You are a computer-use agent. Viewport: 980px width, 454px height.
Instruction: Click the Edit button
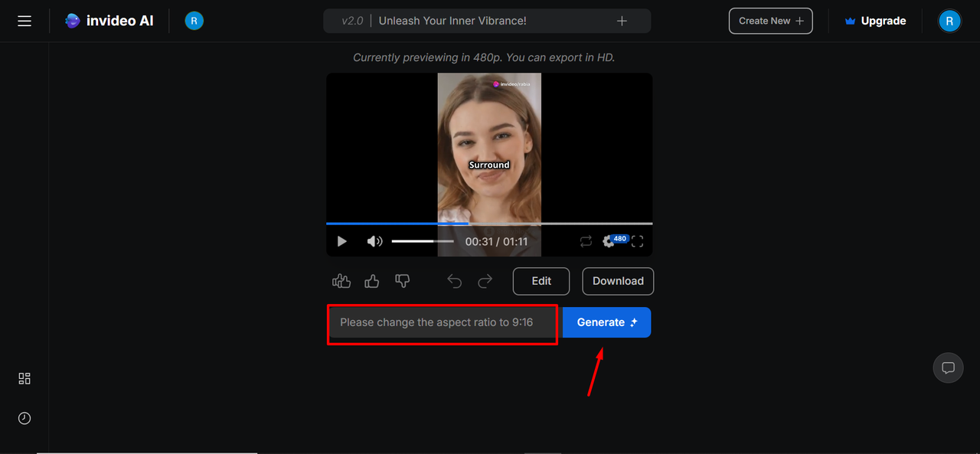(541, 281)
